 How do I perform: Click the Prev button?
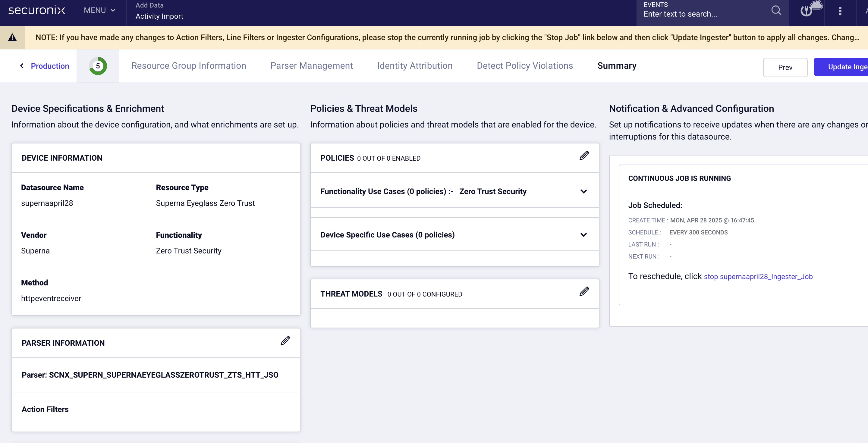(x=785, y=68)
